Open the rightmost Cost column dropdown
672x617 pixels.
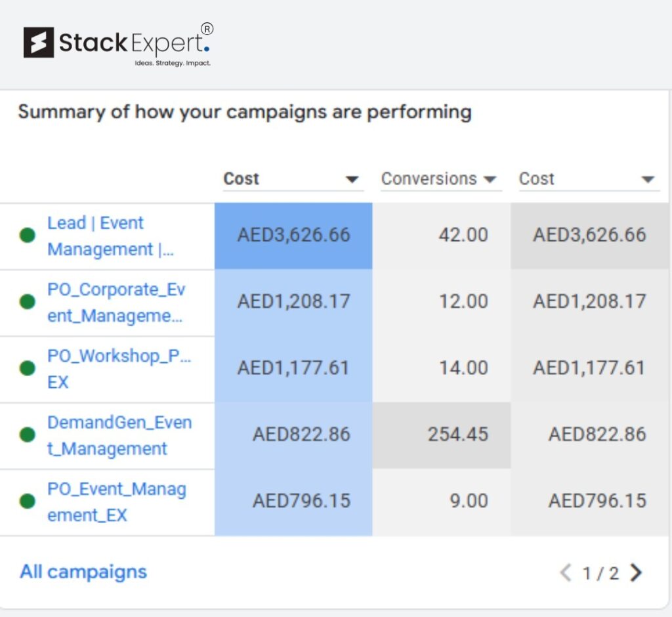coord(647,179)
